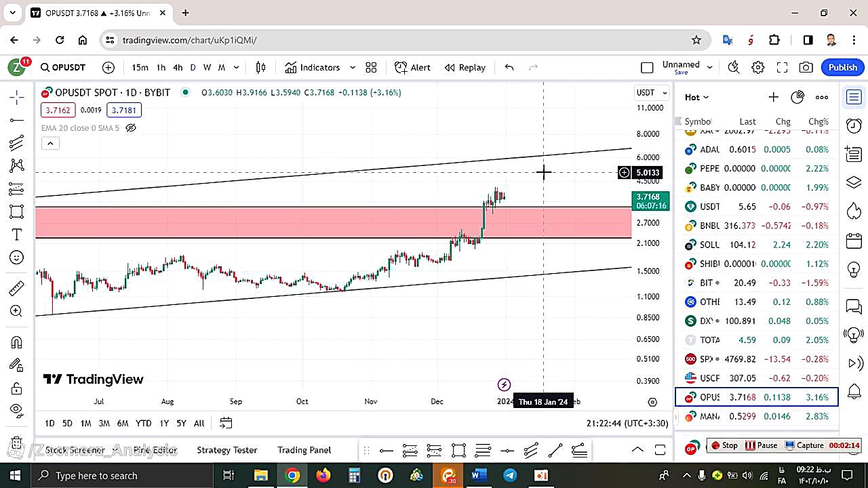Image resolution: width=868 pixels, height=488 pixels.
Task: Open the indicator templates grid icon
Action: 371,67
